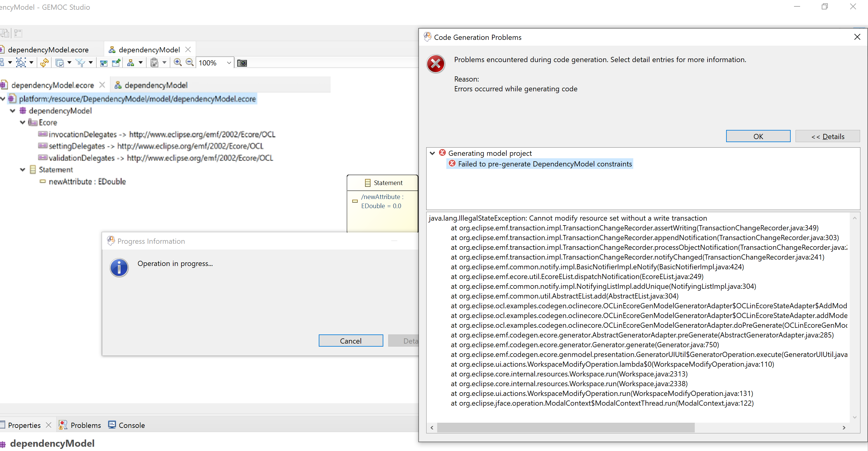Collapse the Generating model project entry
The height and width of the screenshot is (451, 868).
click(432, 153)
